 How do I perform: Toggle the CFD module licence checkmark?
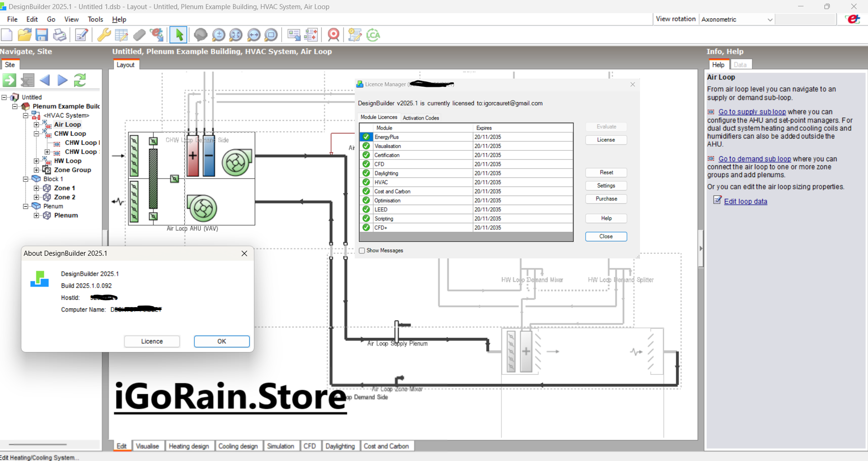[x=366, y=164]
